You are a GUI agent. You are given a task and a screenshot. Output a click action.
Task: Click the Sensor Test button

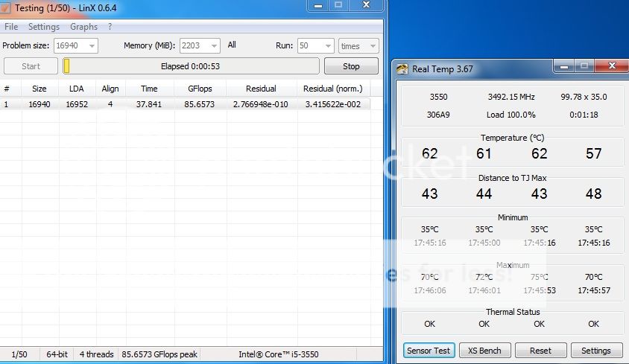point(429,351)
